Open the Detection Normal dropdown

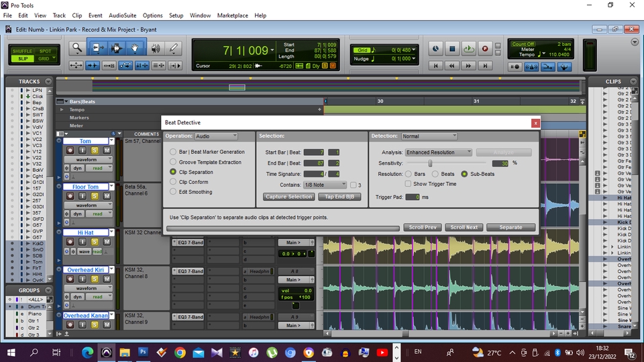(x=429, y=136)
